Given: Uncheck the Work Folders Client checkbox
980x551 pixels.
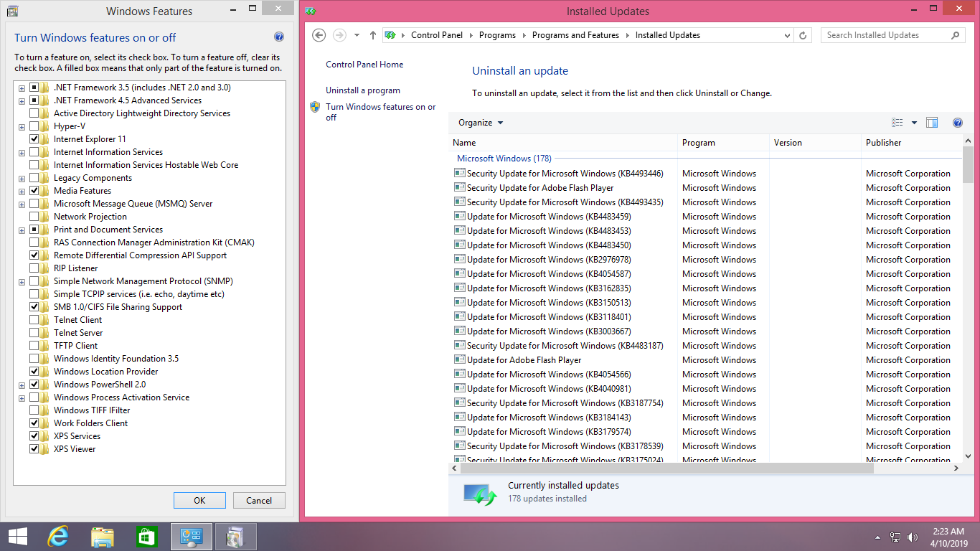Looking at the screenshot, I should click(34, 423).
